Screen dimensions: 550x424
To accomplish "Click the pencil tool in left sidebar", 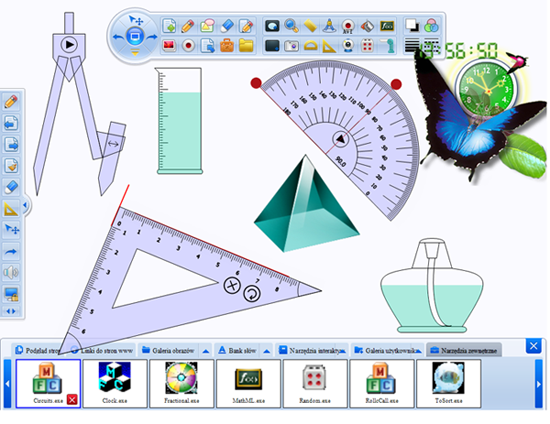I will (11, 102).
